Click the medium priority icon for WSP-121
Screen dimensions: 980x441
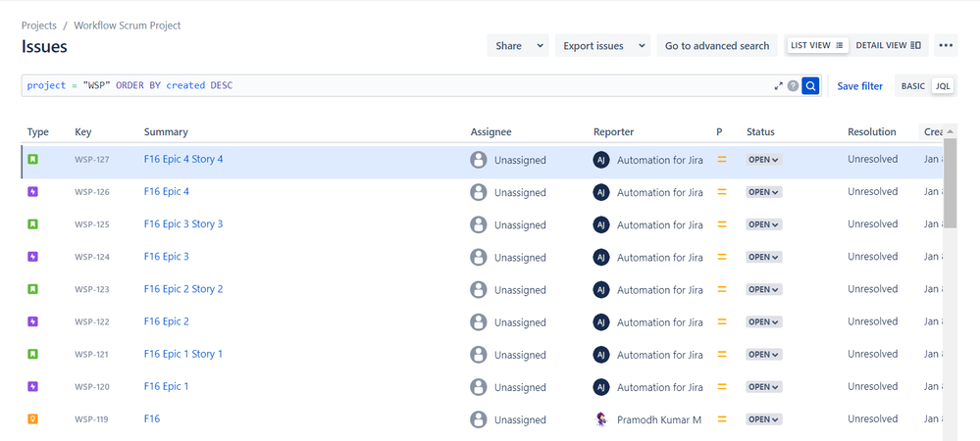pyautogui.click(x=722, y=354)
